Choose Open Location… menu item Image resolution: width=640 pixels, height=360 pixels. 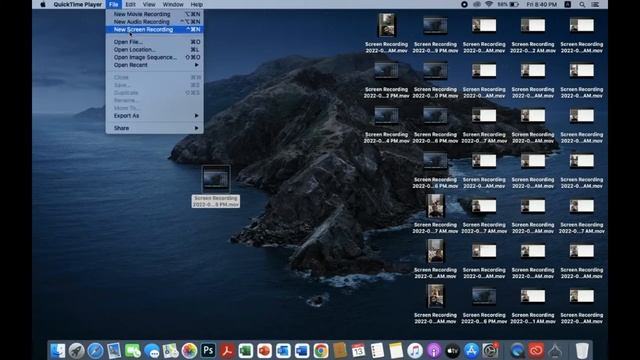[154, 49]
